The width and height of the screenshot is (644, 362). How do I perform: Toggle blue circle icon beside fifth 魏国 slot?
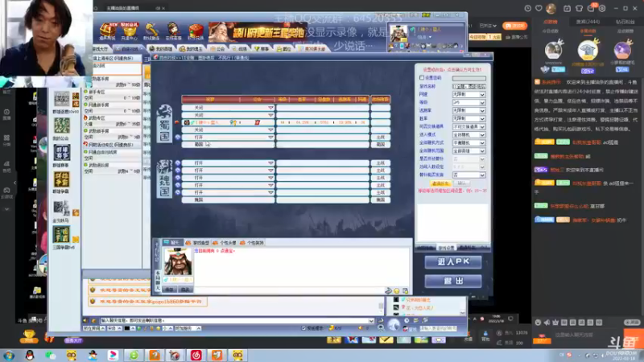[178, 192]
